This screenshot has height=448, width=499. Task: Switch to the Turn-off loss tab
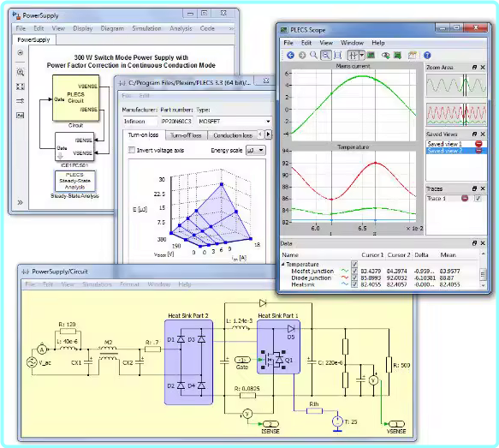coord(186,135)
